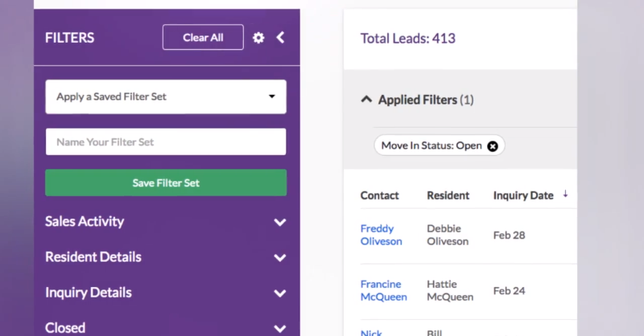Collapse the filters panel with left chevron

coord(280,38)
